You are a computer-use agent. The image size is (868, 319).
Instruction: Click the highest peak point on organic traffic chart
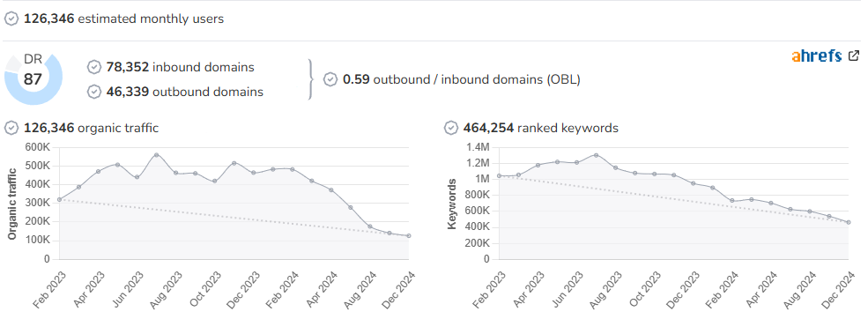(x=156, y=154)
